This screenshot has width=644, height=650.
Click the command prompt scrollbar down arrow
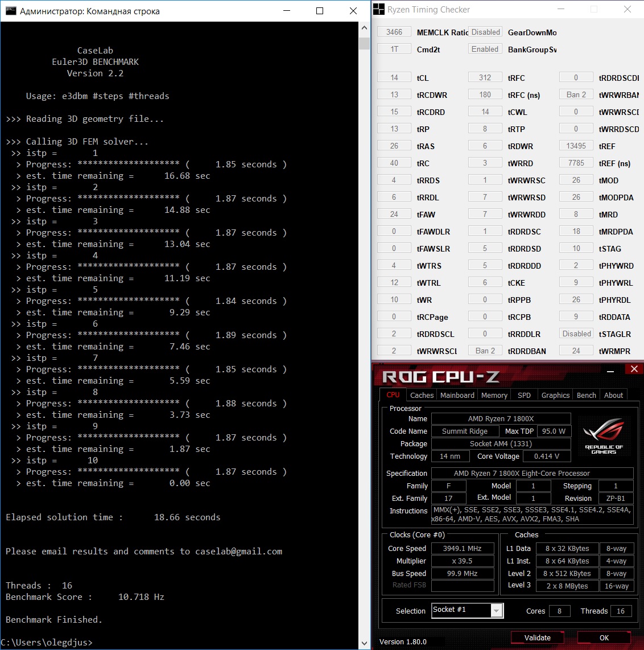click(x=364, y=643)
